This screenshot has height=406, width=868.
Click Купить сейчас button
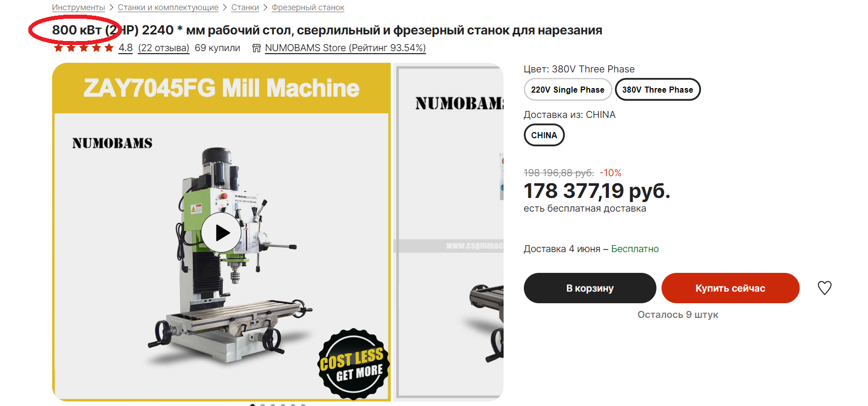click(x=730, y=288)
